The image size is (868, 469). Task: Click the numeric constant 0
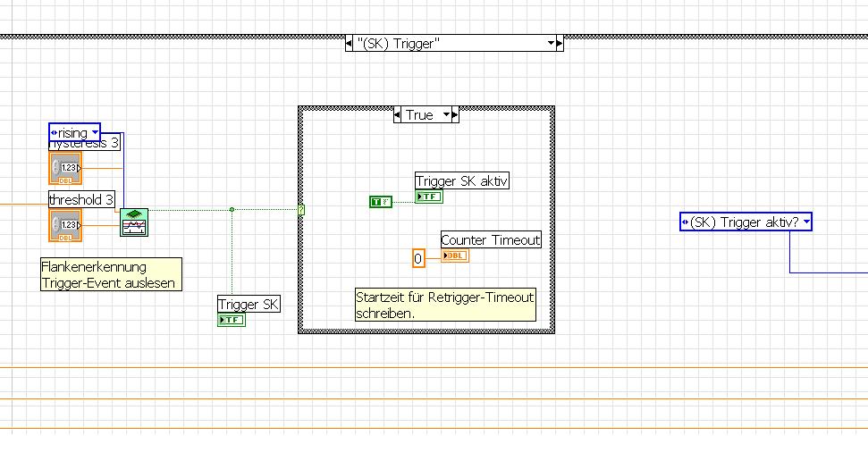418,258
